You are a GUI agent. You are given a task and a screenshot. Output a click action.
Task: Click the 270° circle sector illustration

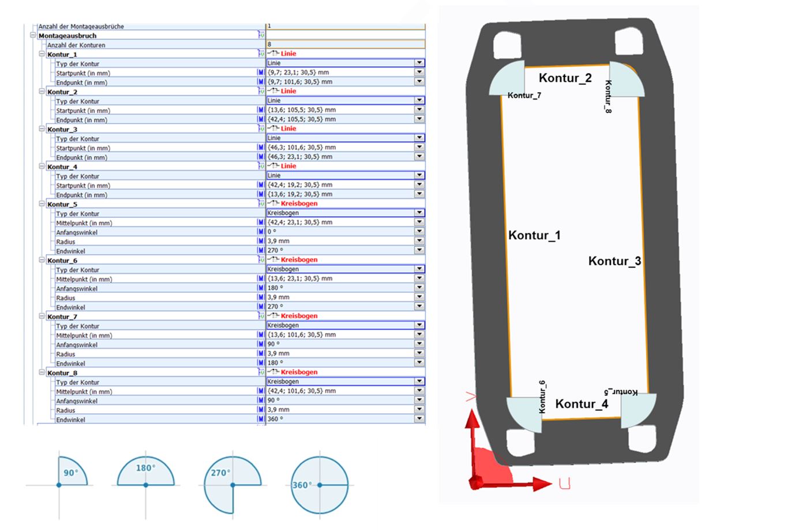[232, 485]
